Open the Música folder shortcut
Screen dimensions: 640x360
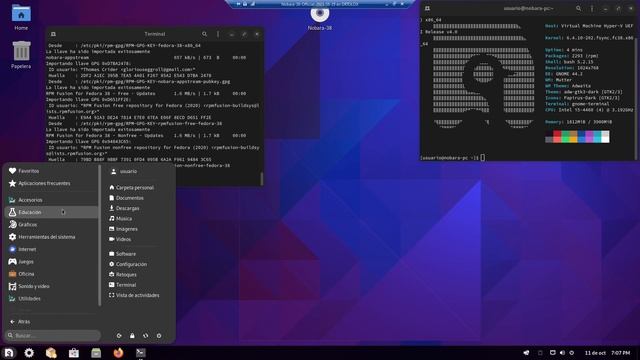click(120, 218)
